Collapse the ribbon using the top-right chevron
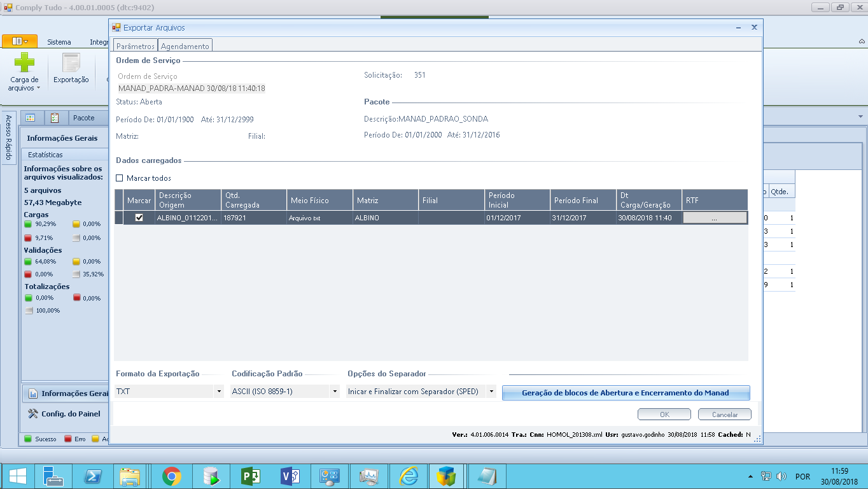 tap(861, 41)
